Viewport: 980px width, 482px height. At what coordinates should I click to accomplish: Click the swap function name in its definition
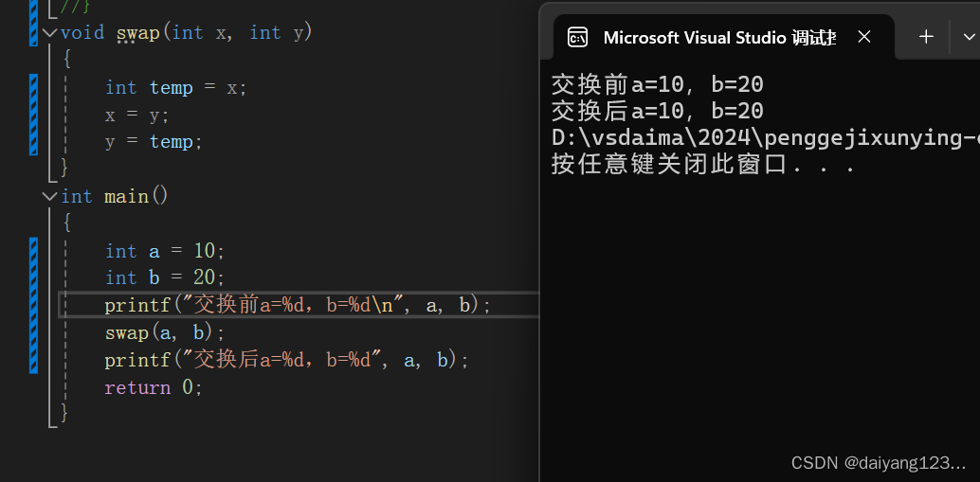(138, 33)
